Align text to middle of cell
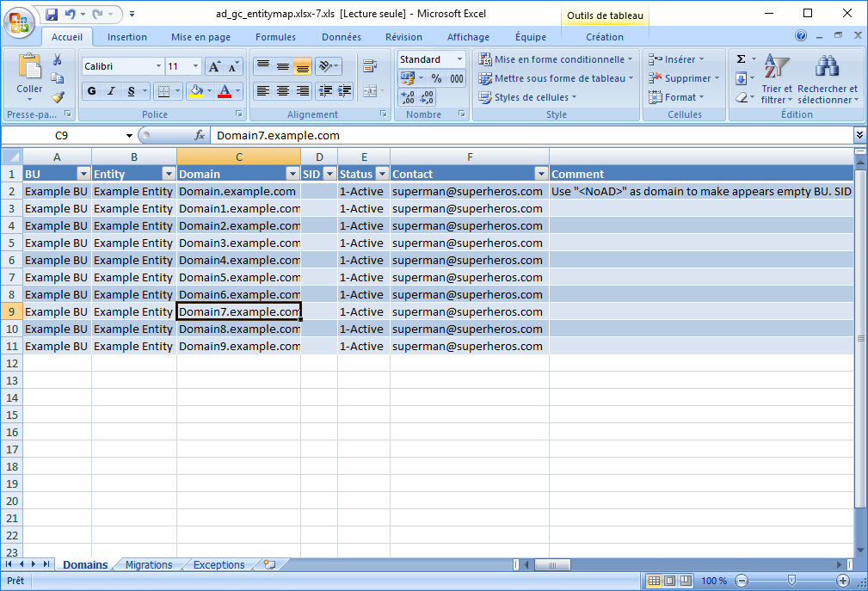 pyautogui.click(x=283, y=66)
